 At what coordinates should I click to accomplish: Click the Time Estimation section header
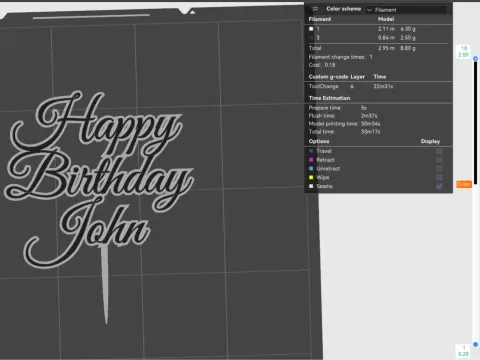click(x=329, y=98)
